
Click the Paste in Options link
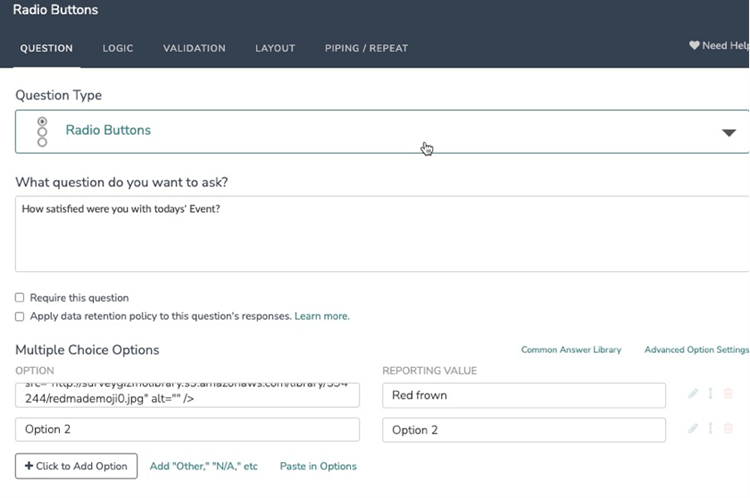click(318, 466)
